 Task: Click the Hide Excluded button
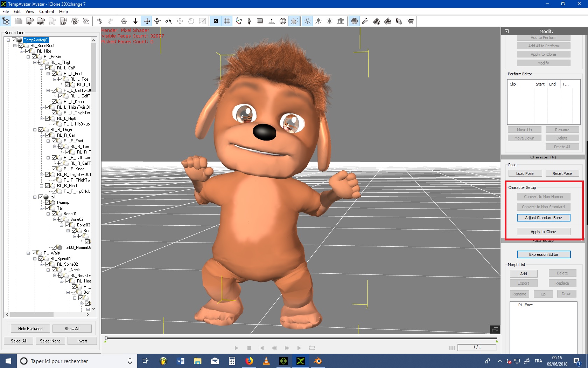(x=30, y=329)
